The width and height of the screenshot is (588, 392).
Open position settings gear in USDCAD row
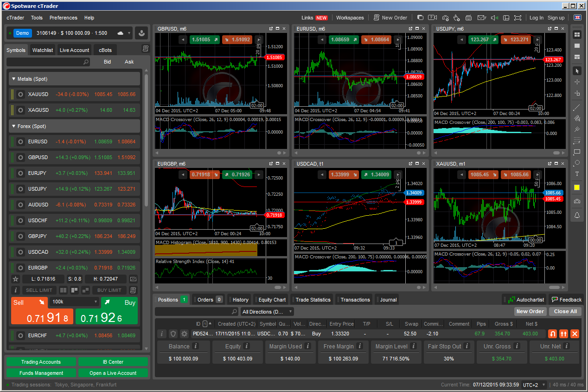184,334
